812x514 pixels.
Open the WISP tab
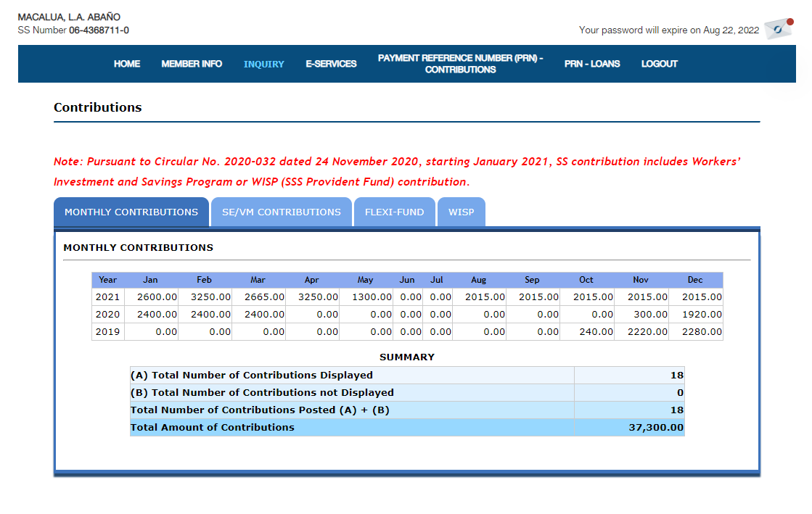pos(461,212)
